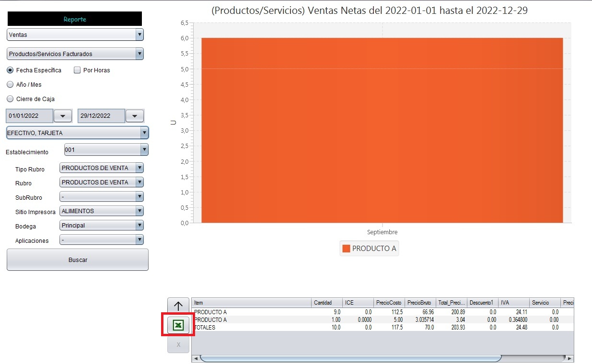The height and width of the screenshot is (364, 592).
Task: Enable the Por Horas checkbox
Action: click(77, 70)
